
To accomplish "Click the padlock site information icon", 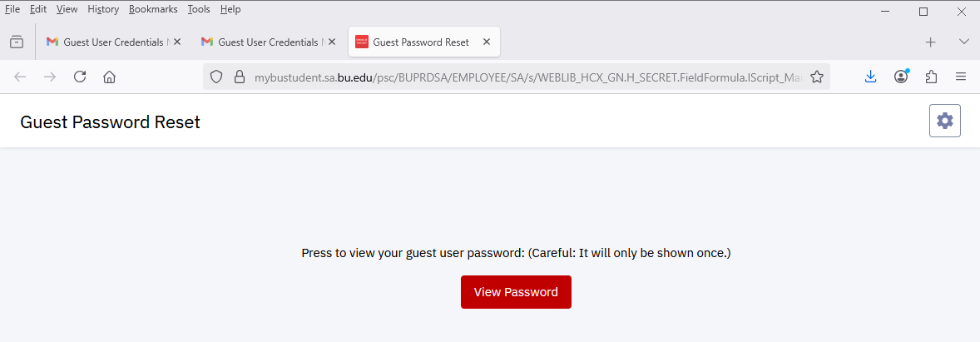I will tap(239, 77).
